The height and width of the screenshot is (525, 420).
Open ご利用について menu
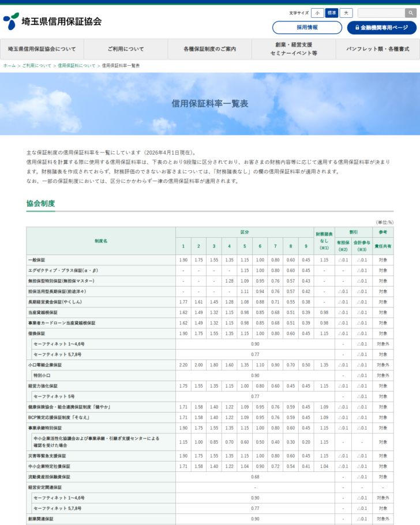click(x=126, y=49)
